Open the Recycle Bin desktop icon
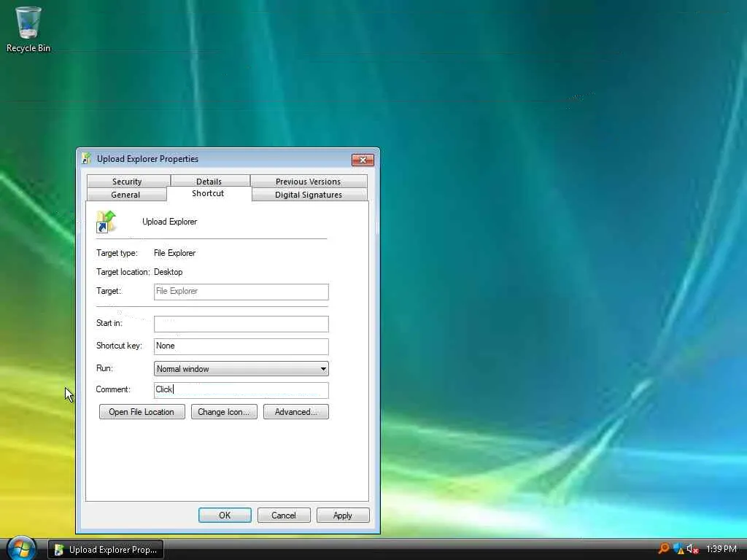 (28, 29)
